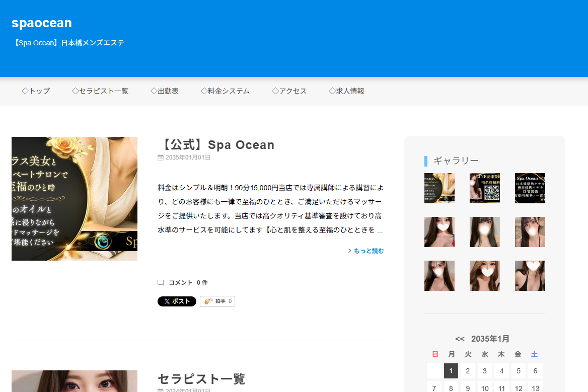
Task: Click the ギャラリー sidebar heading
Action: [456, 161]
